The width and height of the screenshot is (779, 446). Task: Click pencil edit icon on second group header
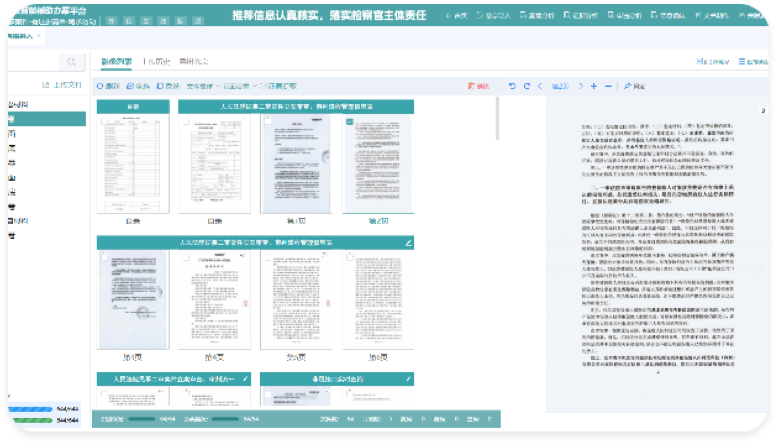[x=408, y=242]
